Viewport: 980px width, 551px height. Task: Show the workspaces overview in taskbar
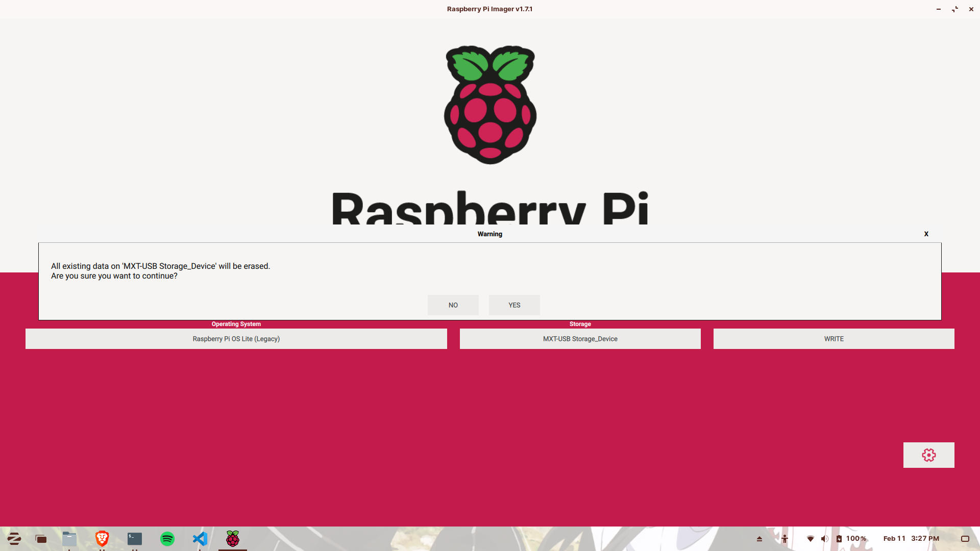point(41,539)
